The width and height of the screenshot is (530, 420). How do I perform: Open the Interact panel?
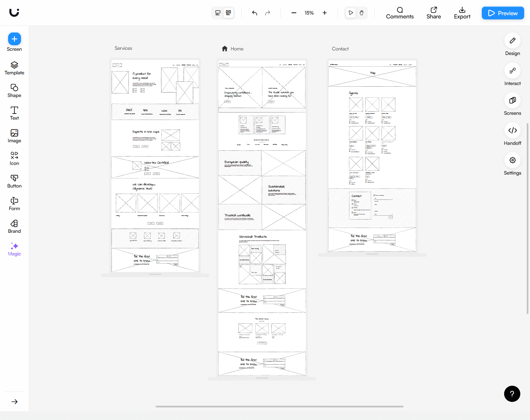(x=512, y=71)
